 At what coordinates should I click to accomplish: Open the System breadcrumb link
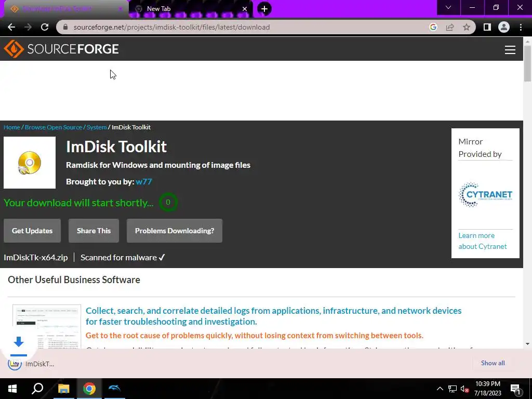click(x=97, y=127)
